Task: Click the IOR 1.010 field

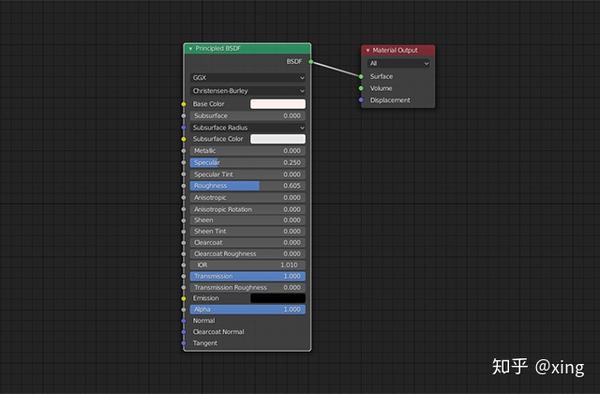Action: pyautogui.click(x=248, y=265)
